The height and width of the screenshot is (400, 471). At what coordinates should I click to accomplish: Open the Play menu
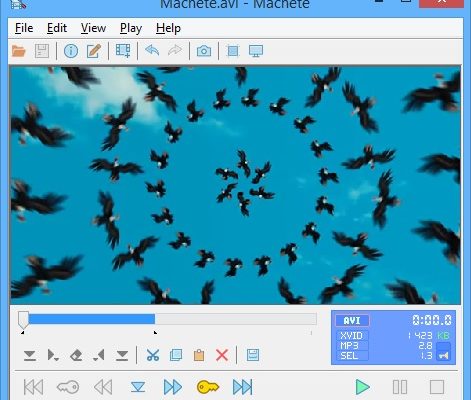click(x=131, y=28)
